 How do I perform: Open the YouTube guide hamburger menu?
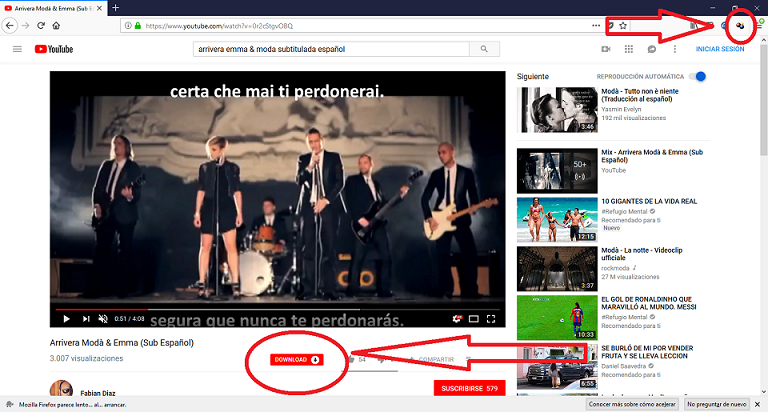[17, 49]
